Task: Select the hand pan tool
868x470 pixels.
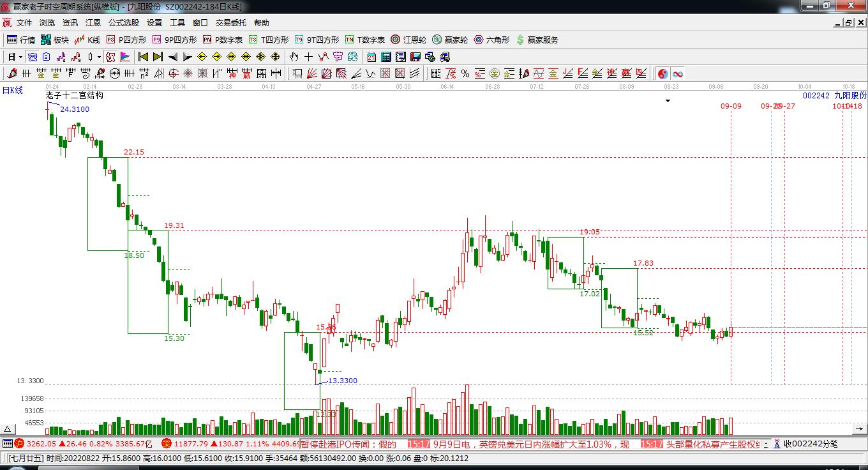Action: click(x=294, y=57)
